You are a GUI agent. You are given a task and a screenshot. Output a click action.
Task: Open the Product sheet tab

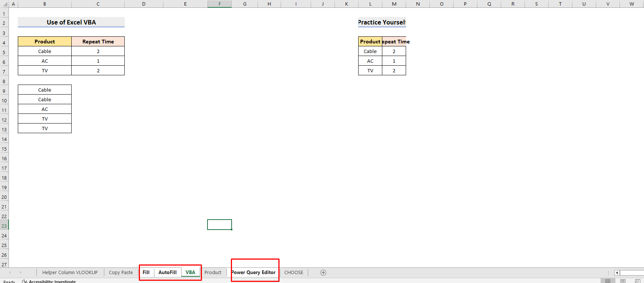(213, 273)
